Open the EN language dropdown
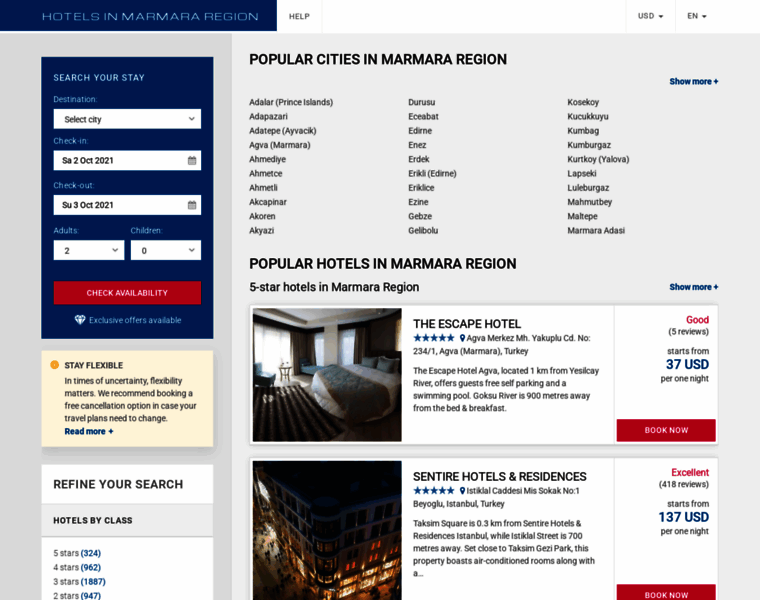 [697, 16]
